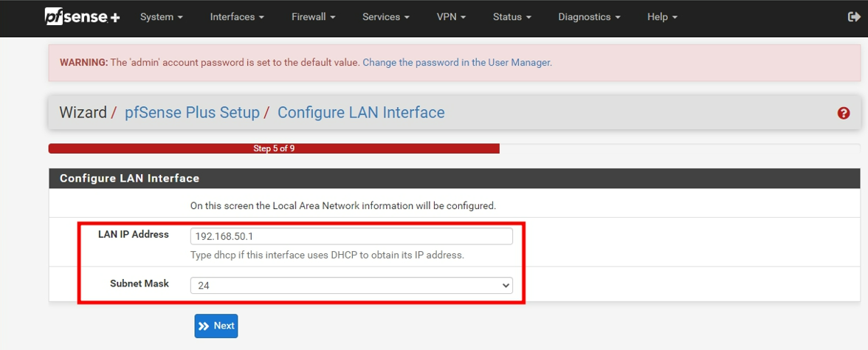Click the 'Subnet Mask' label
Viewport: 868px width, 350px height.
(139, 284)
